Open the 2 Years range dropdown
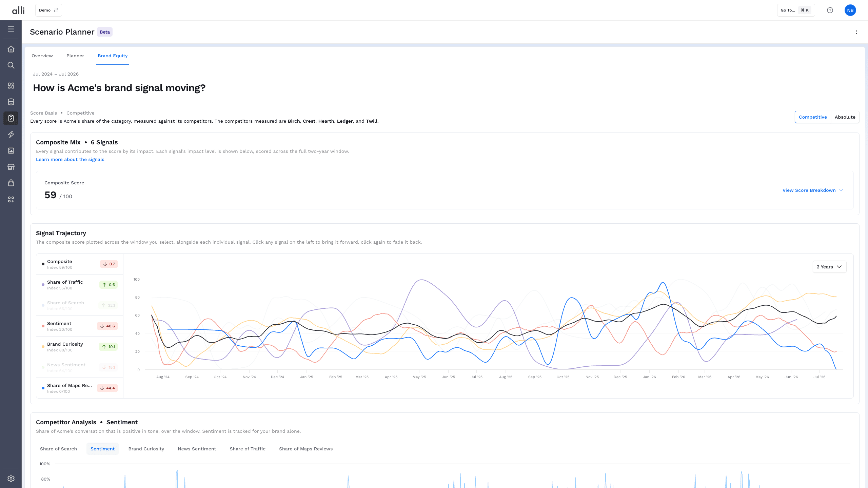Screen dimensions: 868x488 (x=829, y=267)
